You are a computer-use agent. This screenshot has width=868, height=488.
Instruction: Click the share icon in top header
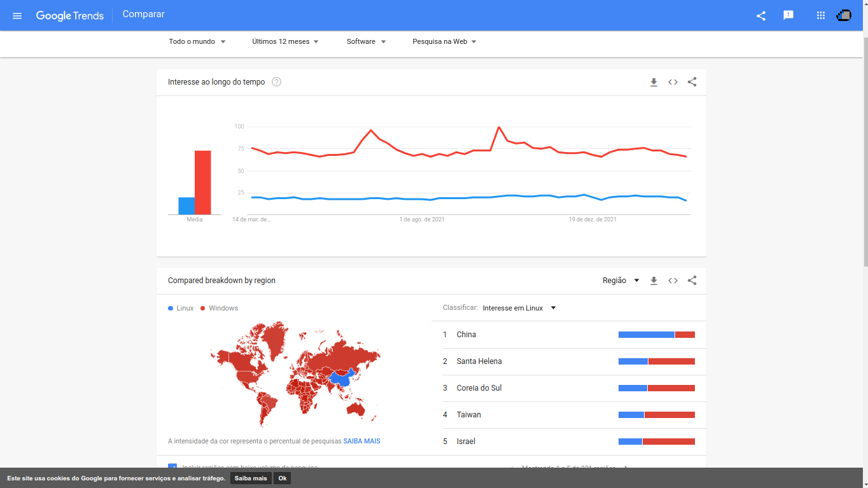[x=760, y=15]
